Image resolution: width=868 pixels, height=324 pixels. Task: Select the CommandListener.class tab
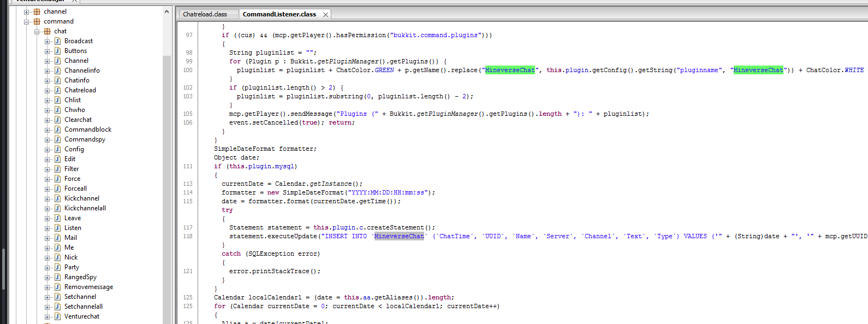pyautogui.click(x=279, y=14)
